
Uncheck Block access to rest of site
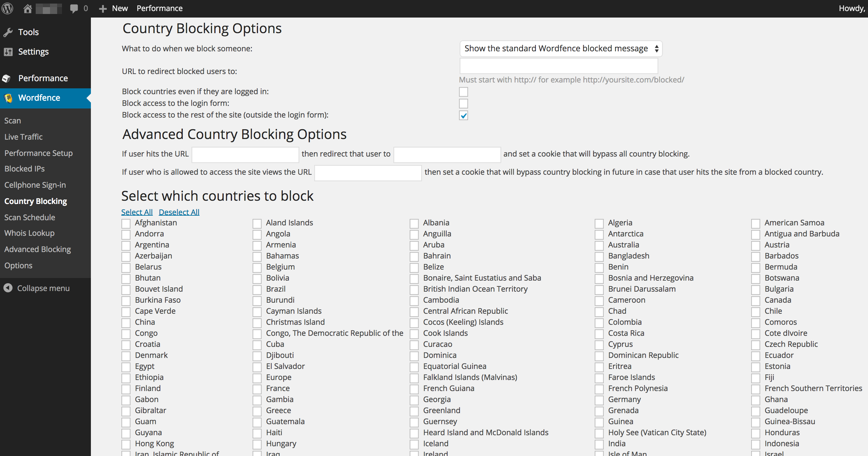[463, 116]
